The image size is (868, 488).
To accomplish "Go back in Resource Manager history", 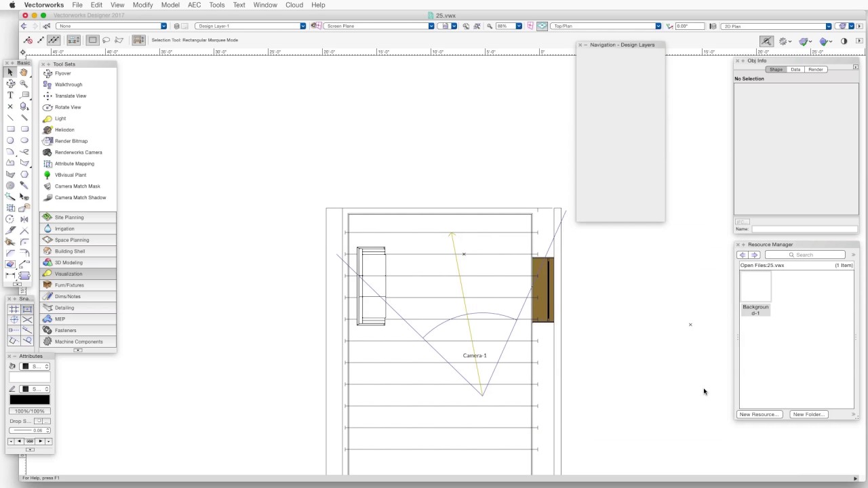I will click(x=743, y=255).
